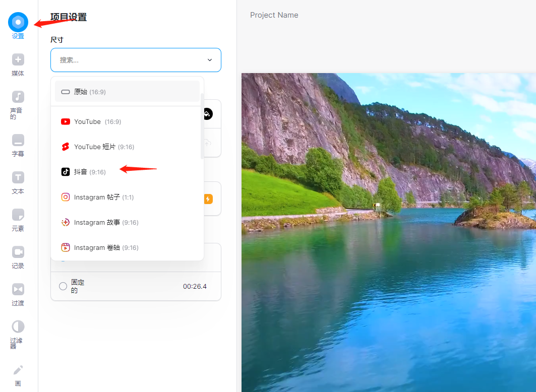Click the yellow lightning button
The image size is (536, 392).
[x=208, y=199]
